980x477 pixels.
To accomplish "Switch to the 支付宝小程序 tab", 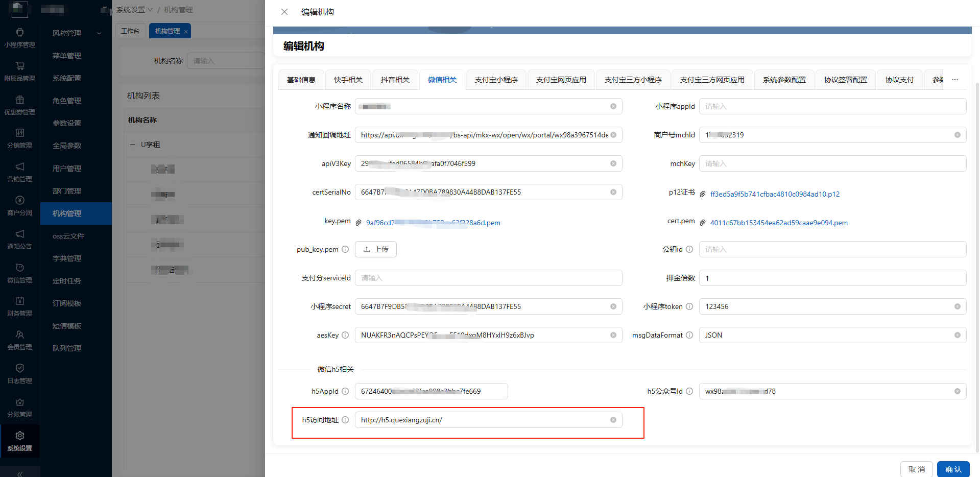I will (496, 80).
